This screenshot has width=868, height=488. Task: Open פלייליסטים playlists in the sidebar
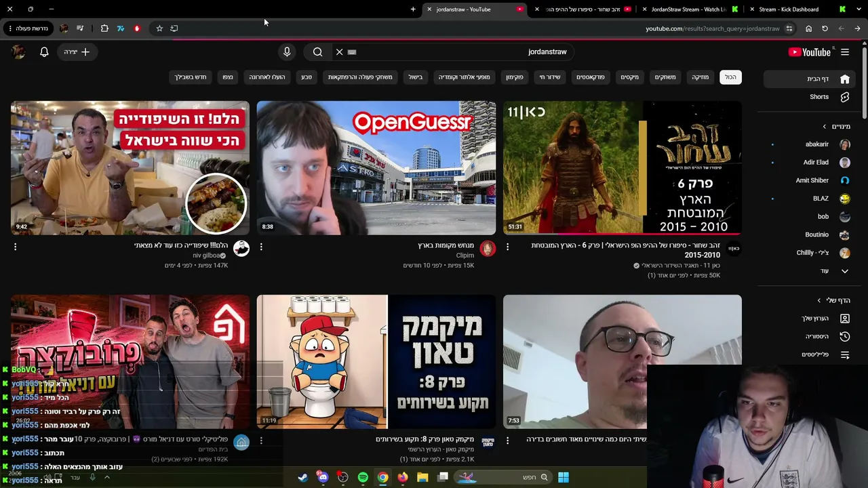[x=810, y=354]
